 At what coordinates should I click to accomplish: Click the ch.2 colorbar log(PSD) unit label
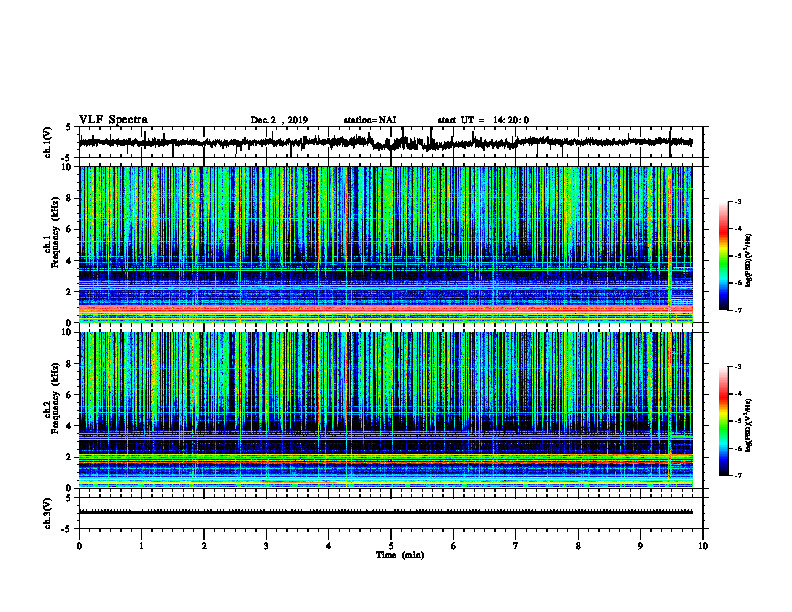[749, 425]
